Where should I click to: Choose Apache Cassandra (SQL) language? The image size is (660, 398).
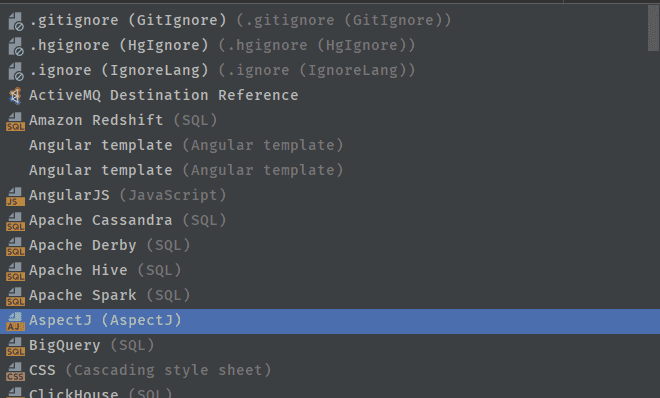[330, 220]
